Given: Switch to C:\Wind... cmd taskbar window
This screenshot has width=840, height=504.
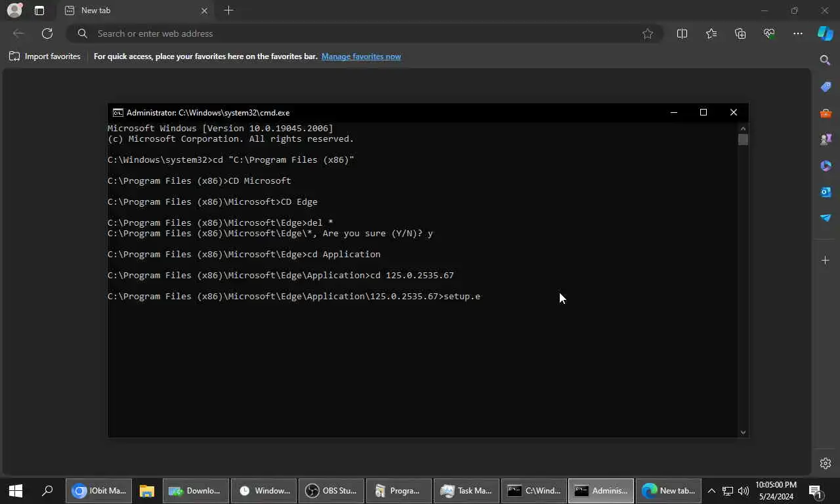Looking at the screenshot, I should coord(534,490).
